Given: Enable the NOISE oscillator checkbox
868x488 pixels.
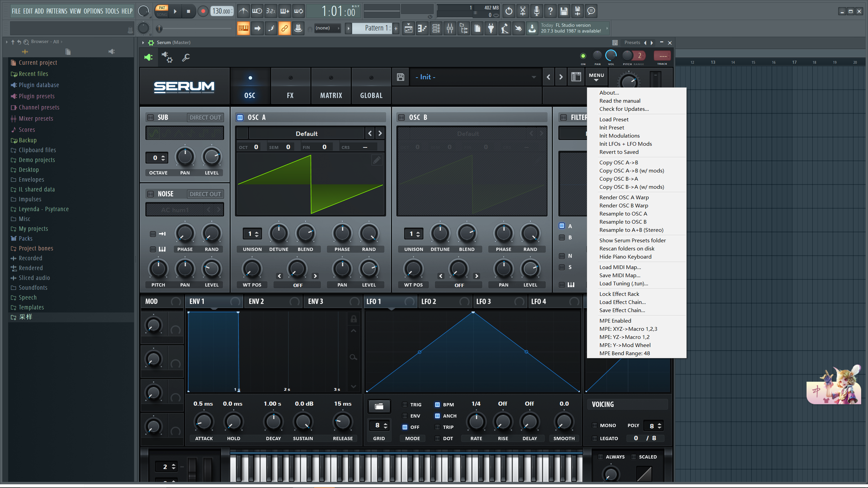Looking at the screenshot, I should pyautogui.click(x=151, y=194).
